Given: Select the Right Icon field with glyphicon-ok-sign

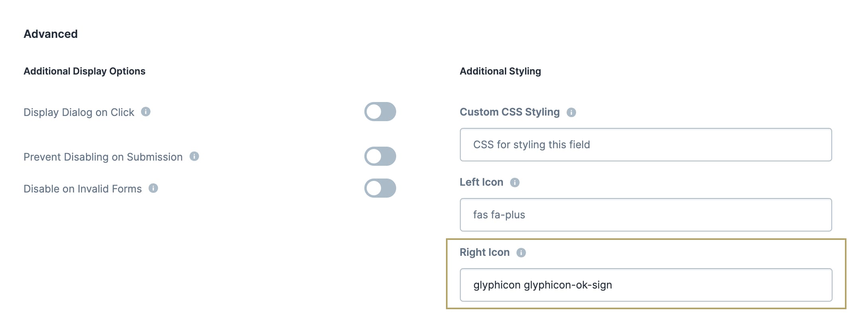Looking at the screenshot, I should tap(646, 285).
